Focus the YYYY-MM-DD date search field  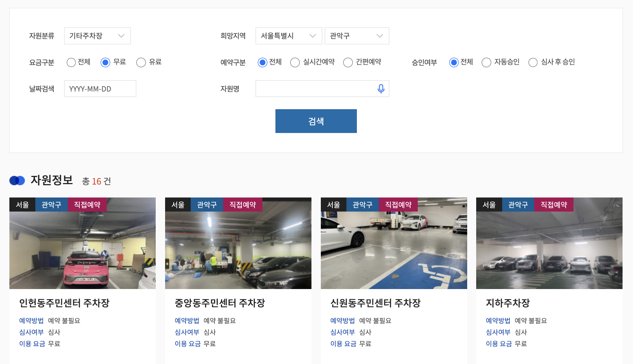coord(100,89)
